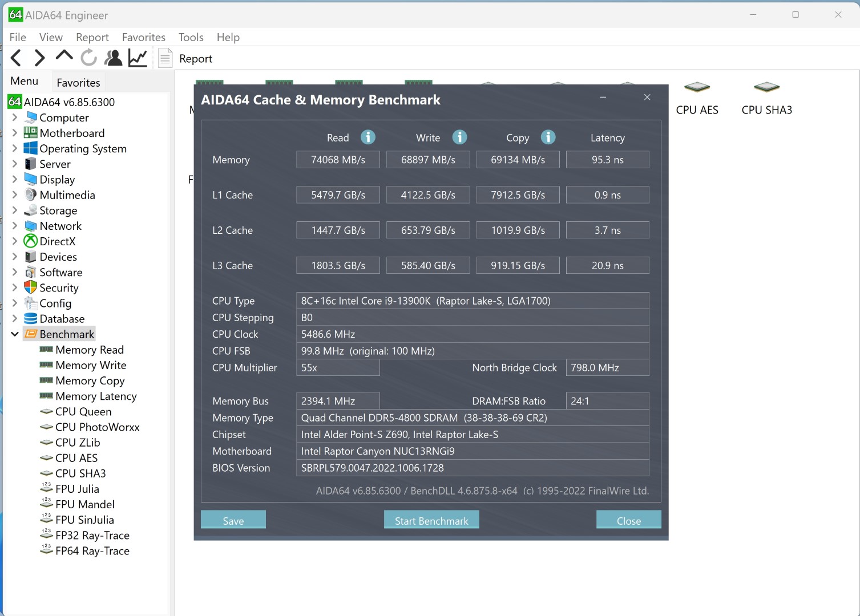Select CPU Queen benchmark item
Image resolution: width=860 pixels, height=616 pixels.
point(83,411)
